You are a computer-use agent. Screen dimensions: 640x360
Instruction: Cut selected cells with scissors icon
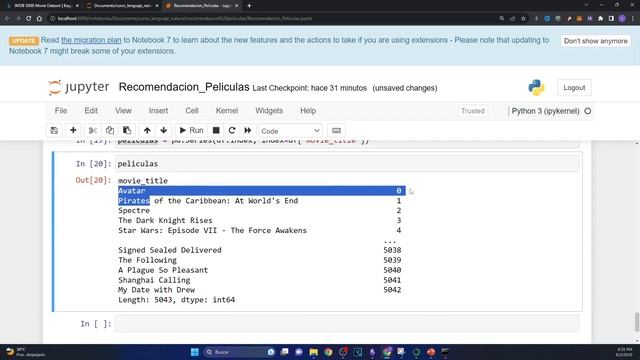(93, 131)
